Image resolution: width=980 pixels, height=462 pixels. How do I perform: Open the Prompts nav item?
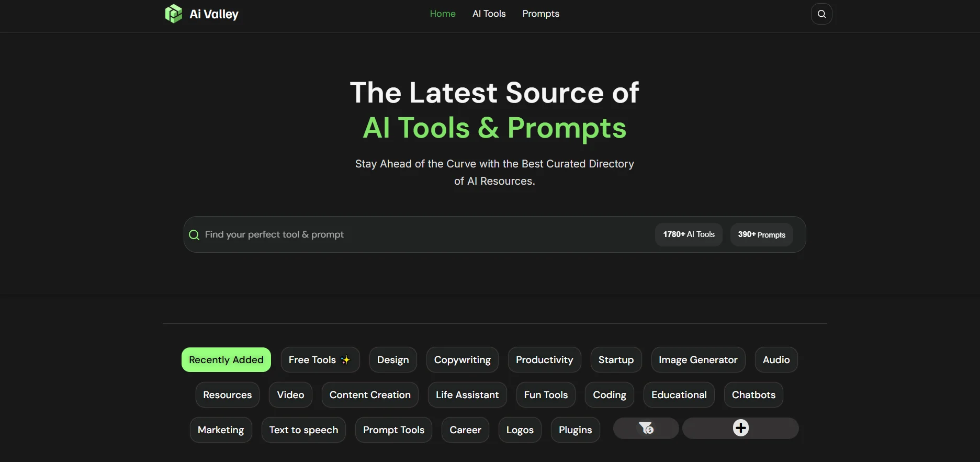point(540,14)
